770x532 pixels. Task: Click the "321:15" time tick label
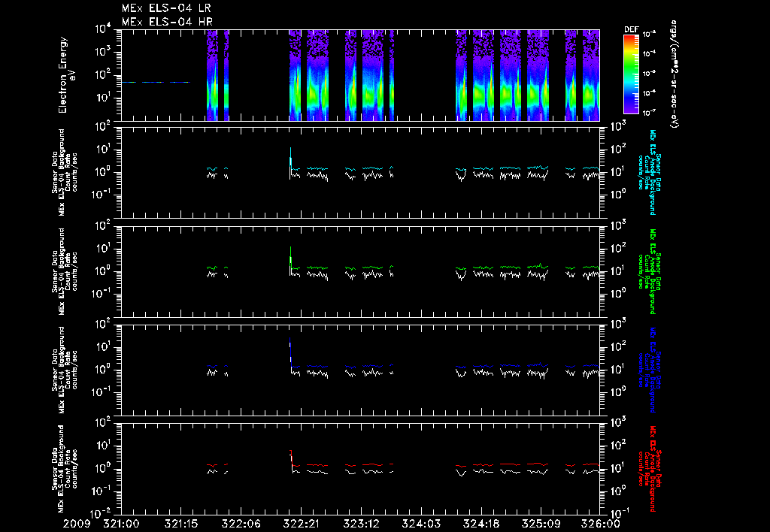click(x=181, y=524)
